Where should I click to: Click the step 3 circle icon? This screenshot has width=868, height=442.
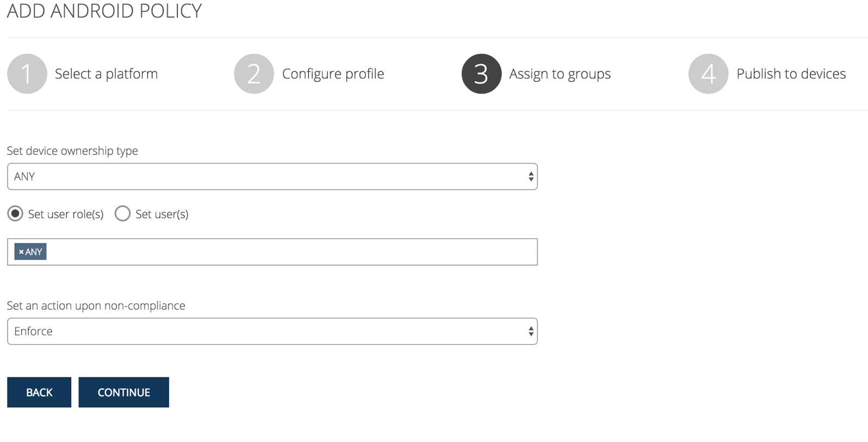[481, 74]
